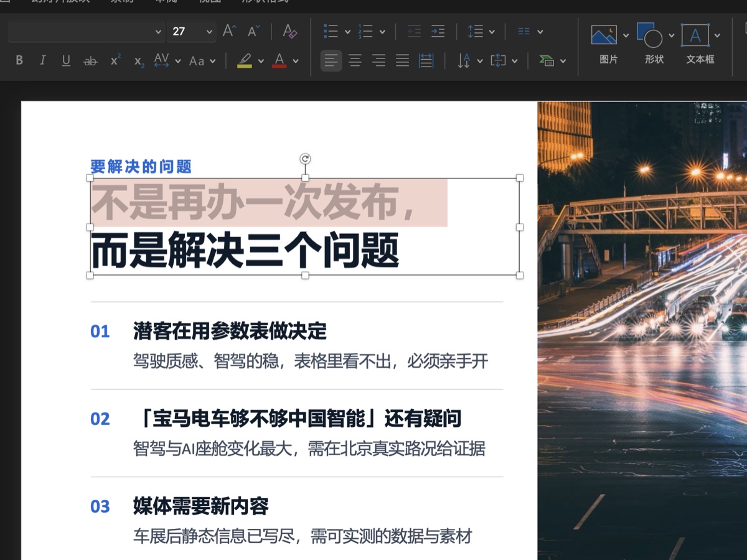This screenshot has height=560, width=747.
Task: Click the blue number 03
Action: coord(100,506)
